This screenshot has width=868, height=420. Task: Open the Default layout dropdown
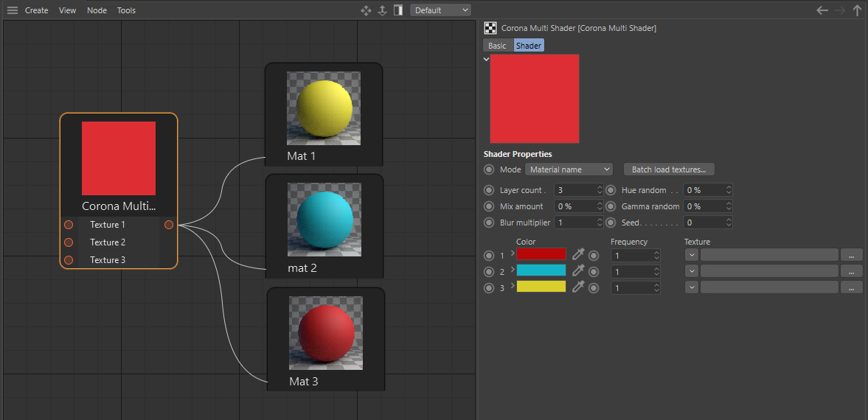click(x=441, y=10)
